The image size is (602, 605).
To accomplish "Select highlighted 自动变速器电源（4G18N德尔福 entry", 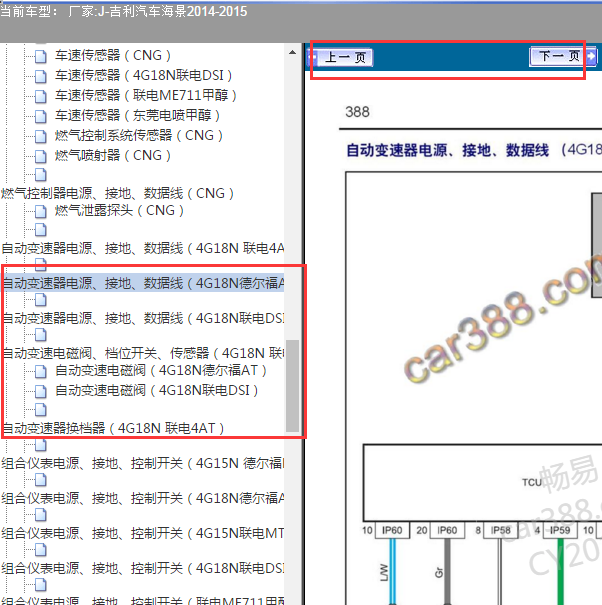I will (x=143, y=283).
